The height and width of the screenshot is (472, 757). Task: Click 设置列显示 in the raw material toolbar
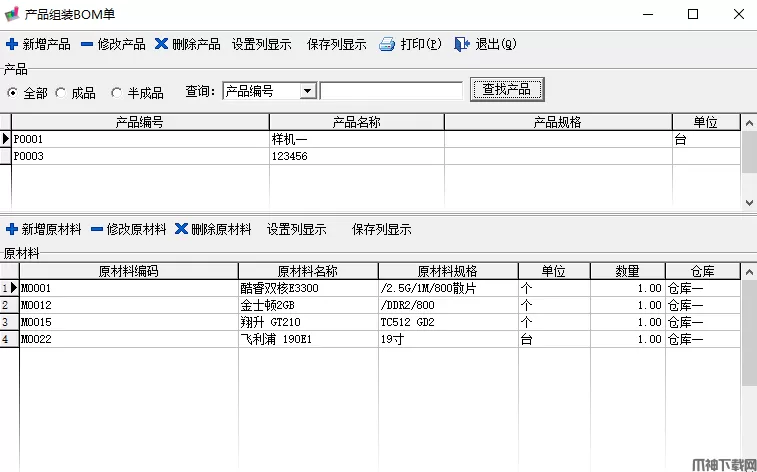click(296, 229)
